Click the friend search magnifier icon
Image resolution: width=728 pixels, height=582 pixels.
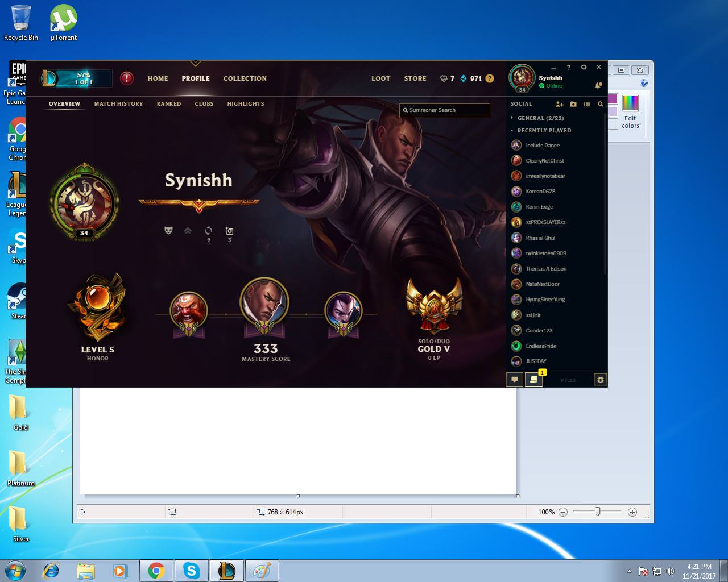pyautogui.click(x=600, y=104)
